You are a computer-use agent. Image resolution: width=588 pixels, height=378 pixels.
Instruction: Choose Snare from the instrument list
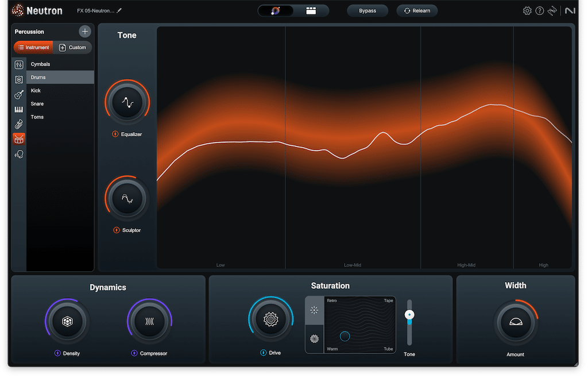(x=60, y=103)
